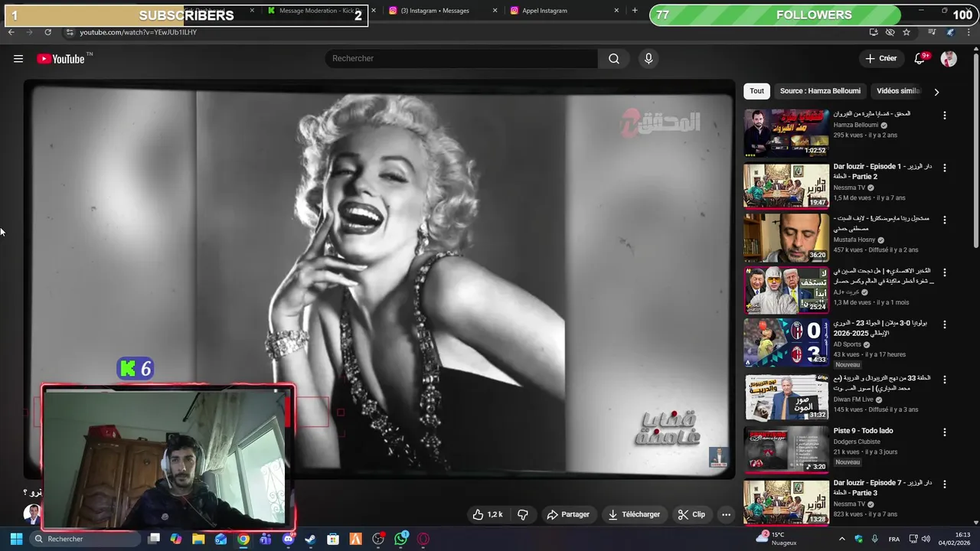Screen dimensions: 980x551
Task: Click the YouTube Rechercher search field
Action: click(x=461, y=59)
